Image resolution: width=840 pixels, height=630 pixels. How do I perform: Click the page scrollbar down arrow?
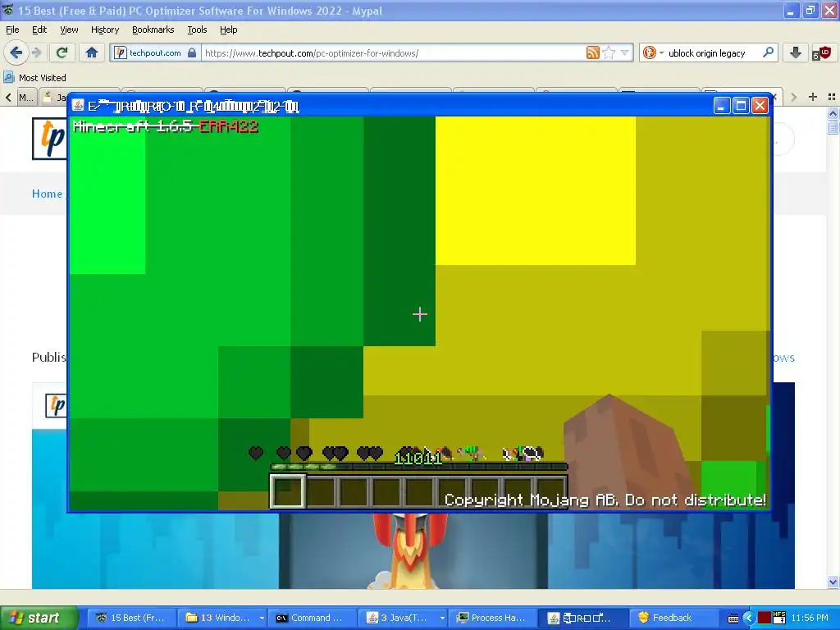(x=833, y=582)
